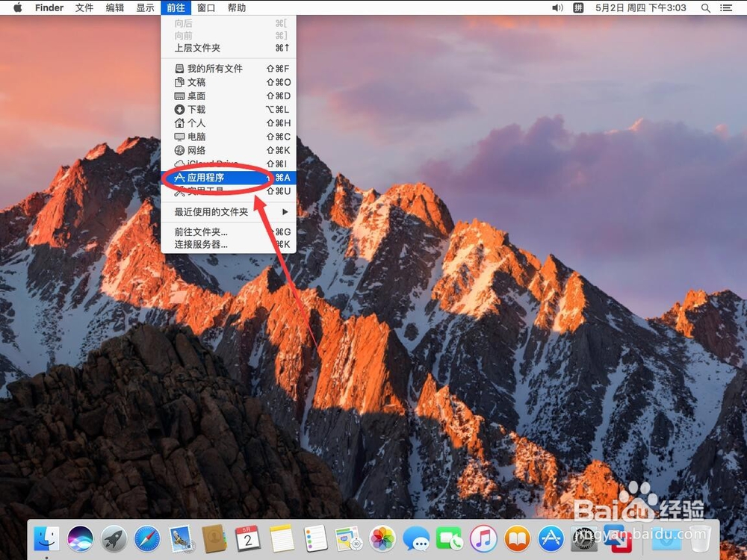Open Spotlight search in the menu bar
Image resolution: width=747 pixels, height=560 pixels.
tap(705, 7)
